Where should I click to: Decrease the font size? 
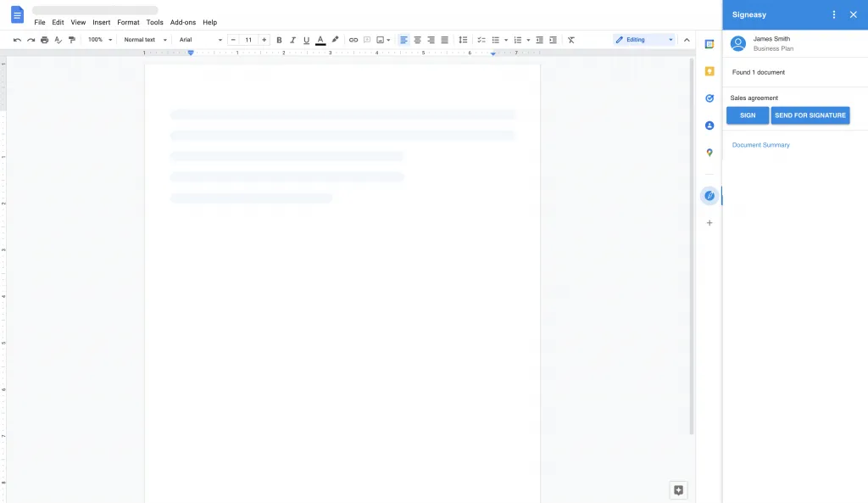(233, 40)
